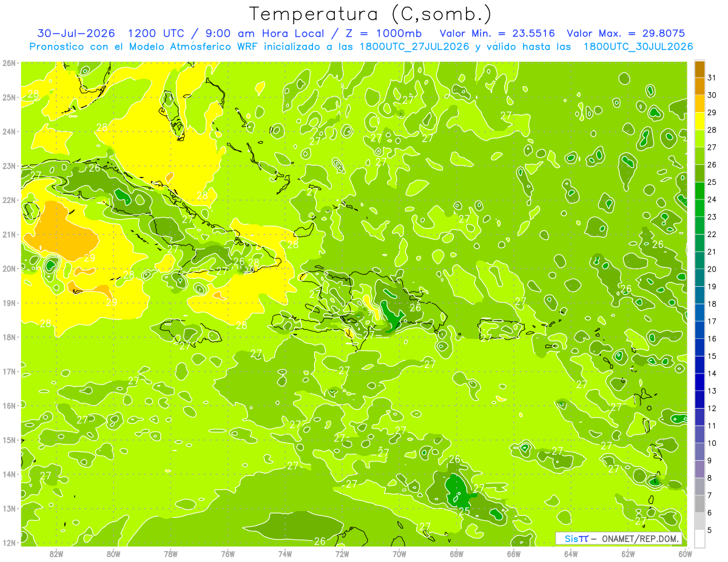The image size is (728, 562).
Task: Click the blue "Sisπ" logo
Action: click(576, 538)
